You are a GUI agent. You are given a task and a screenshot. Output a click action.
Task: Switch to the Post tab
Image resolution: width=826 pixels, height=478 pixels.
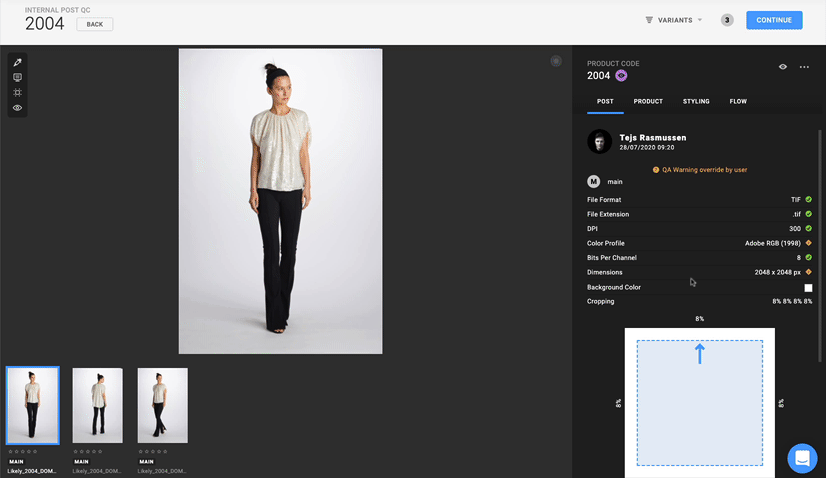605,101
